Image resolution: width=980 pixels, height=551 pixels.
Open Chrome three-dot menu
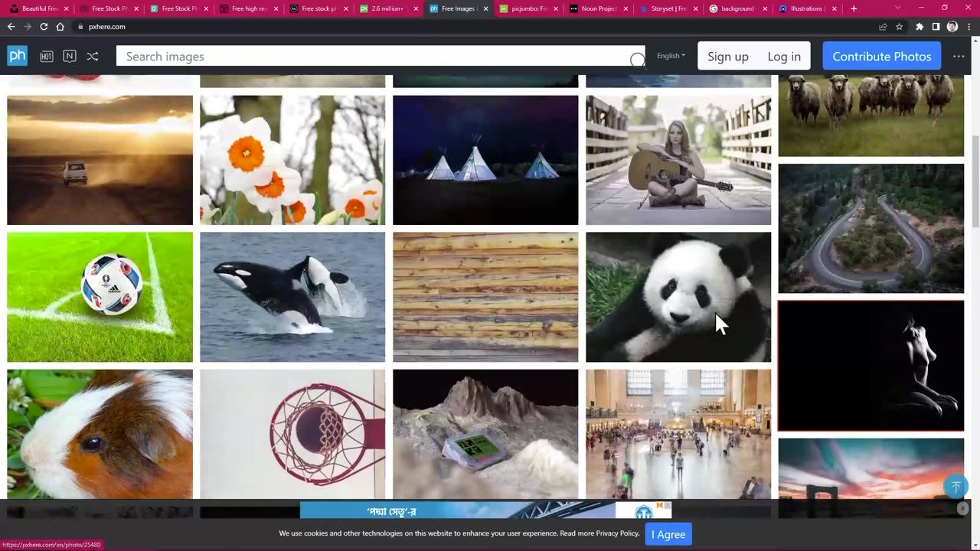pyautogui.click(x=969, y=27)
